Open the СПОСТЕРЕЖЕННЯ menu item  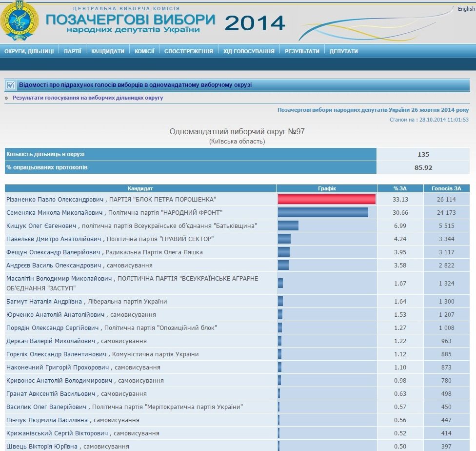[188, 51]
